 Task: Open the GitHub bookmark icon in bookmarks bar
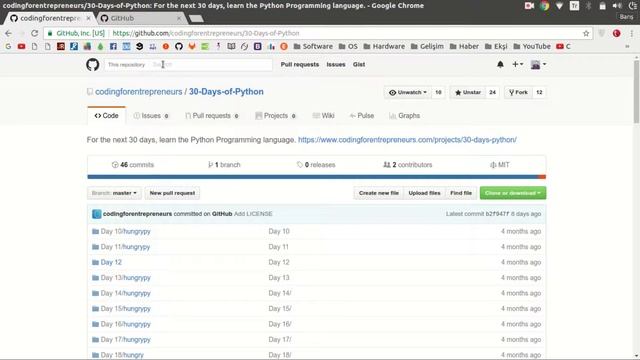[179, 47]
